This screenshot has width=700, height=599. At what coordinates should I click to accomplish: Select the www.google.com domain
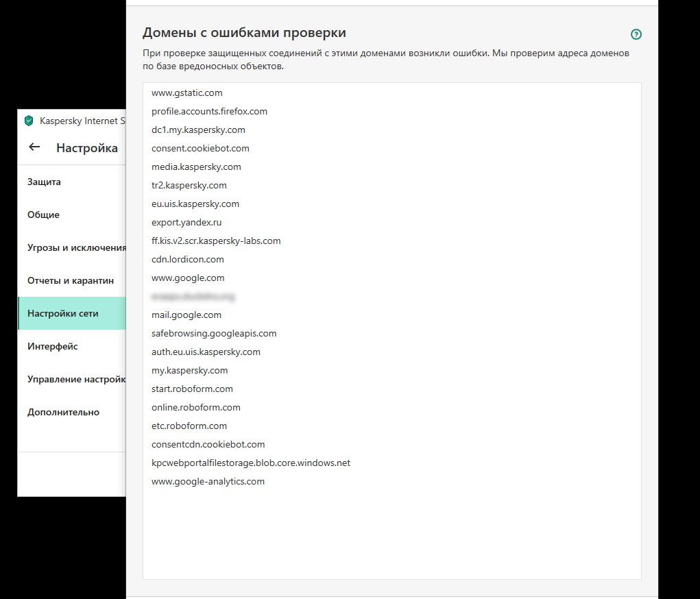click(x=392, y=278)
